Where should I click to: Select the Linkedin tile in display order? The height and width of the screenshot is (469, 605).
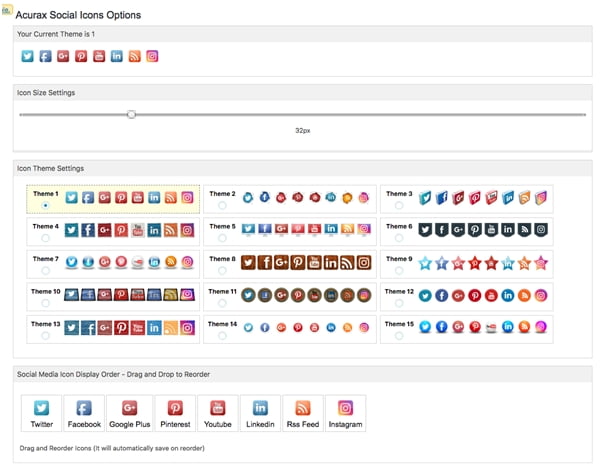point(260,413)
